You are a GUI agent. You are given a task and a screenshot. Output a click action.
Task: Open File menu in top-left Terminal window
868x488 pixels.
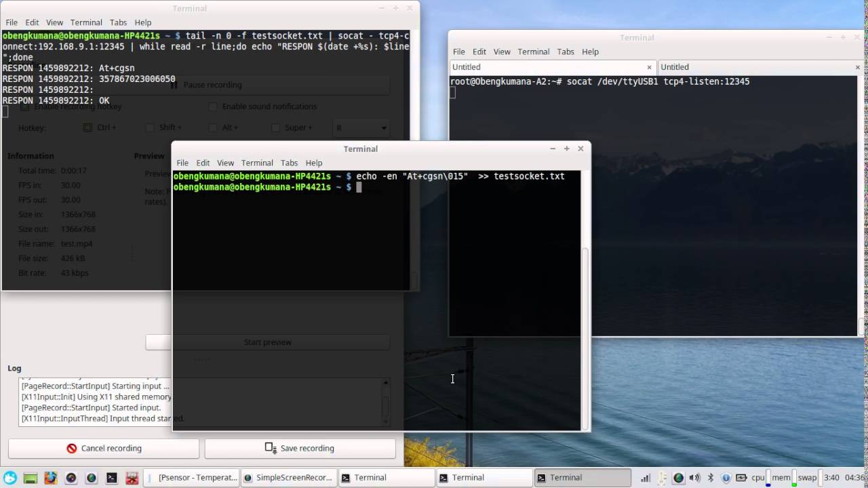12,22
